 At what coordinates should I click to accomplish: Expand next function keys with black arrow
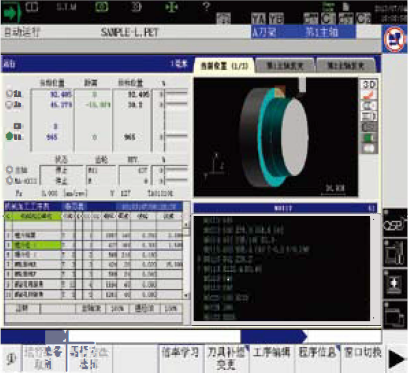pyautogui.click(x=396, y=359)
